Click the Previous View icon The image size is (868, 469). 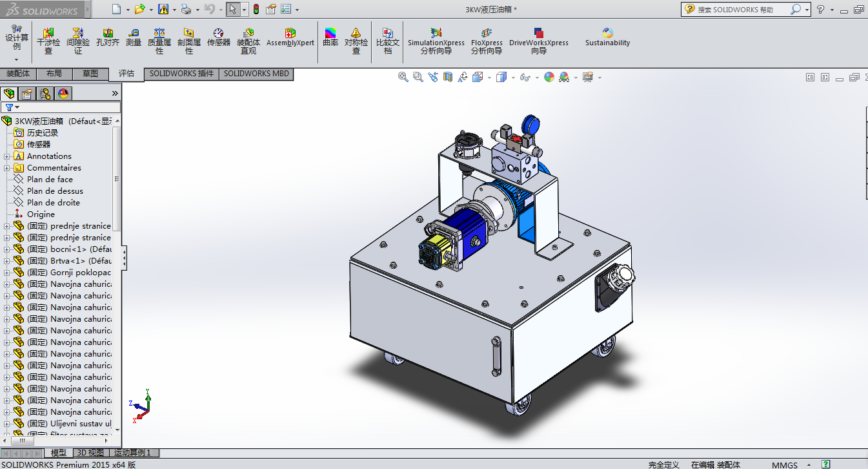pos(432,77)
